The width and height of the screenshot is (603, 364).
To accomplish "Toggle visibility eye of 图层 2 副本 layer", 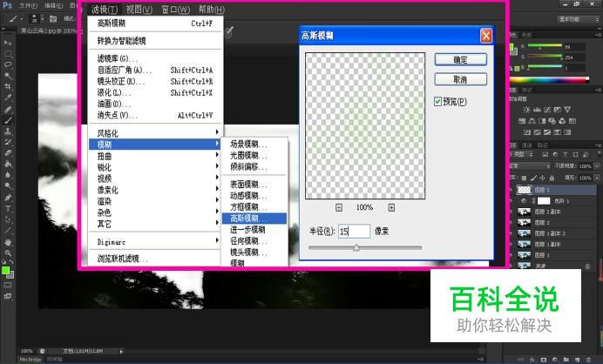I will click(x=512, y=212).
